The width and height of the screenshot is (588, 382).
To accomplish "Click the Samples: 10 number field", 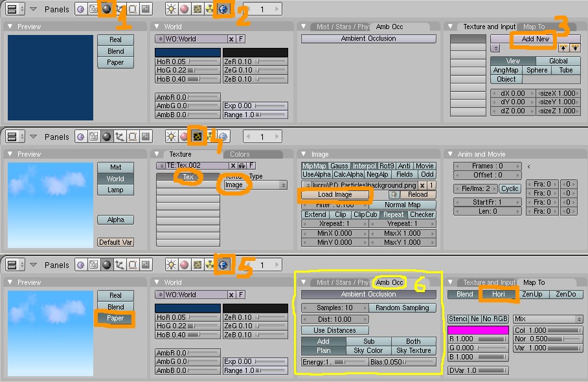I will (335, 308).
